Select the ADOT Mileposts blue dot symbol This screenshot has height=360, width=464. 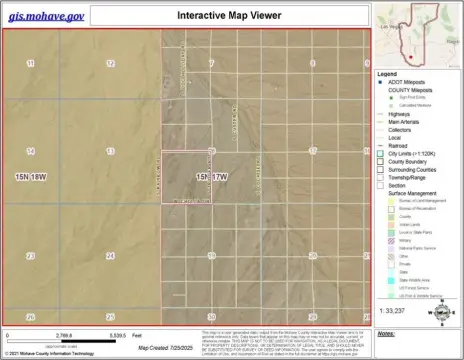[380, 82]
